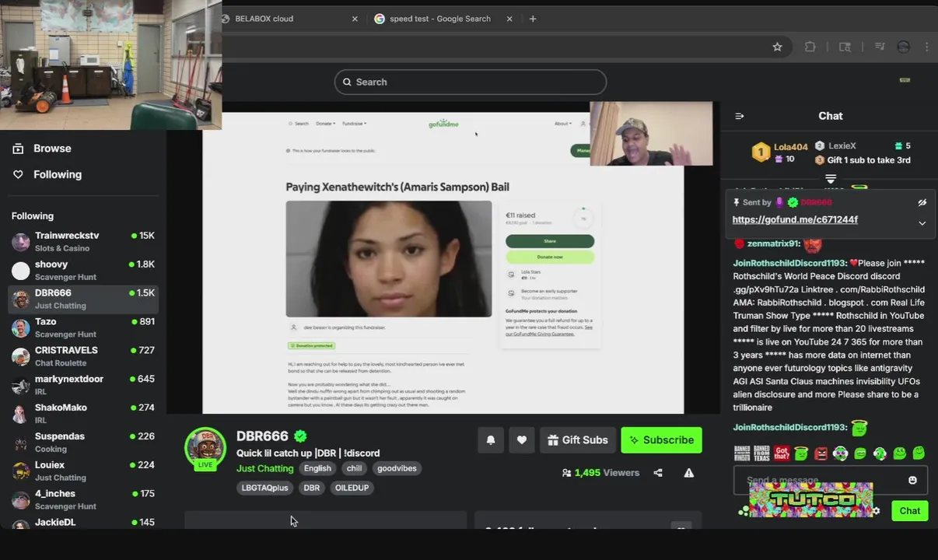Select DBR666 in the following list
This screenshot has height=560, width=938.
click(x=83, y=299)
